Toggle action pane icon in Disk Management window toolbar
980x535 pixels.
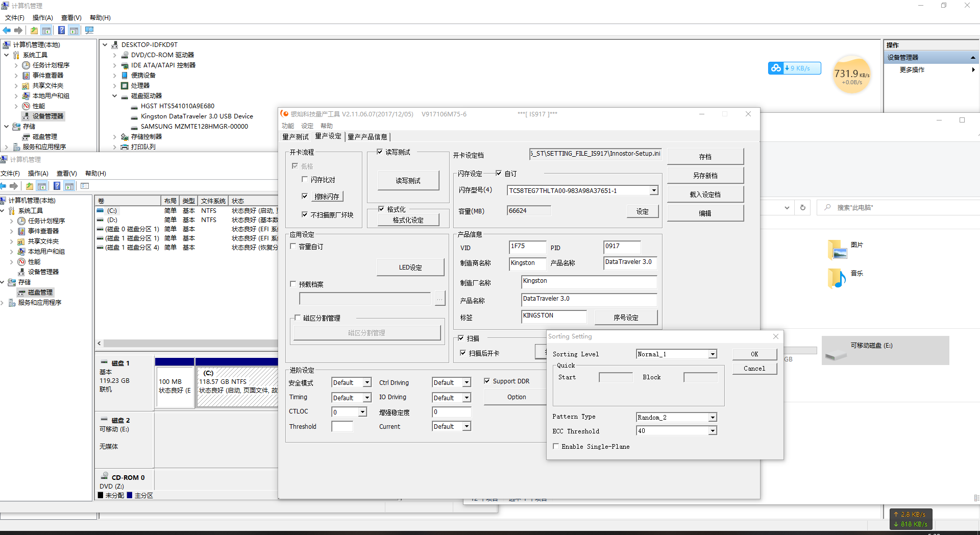[x=69, y=186]
